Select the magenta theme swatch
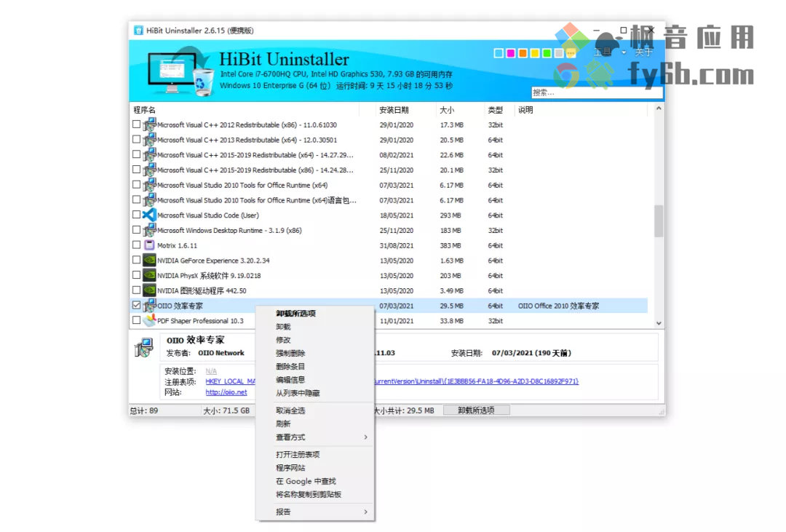 click(510, 53)
